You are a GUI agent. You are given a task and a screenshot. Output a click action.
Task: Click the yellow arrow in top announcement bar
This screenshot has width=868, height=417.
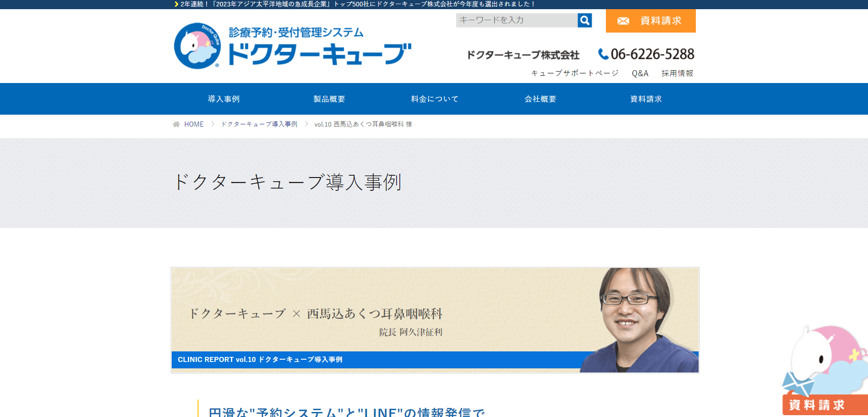click(x=176, y=4)
